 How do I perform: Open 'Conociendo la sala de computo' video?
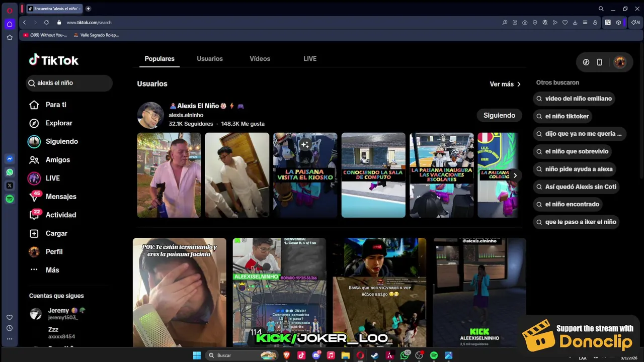coord(373,175)
